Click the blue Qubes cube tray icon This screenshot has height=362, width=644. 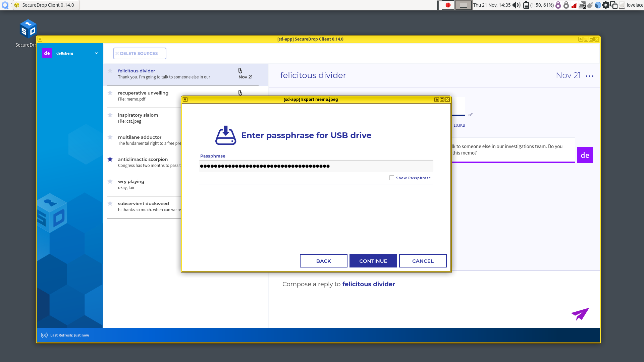click(598, 5)
